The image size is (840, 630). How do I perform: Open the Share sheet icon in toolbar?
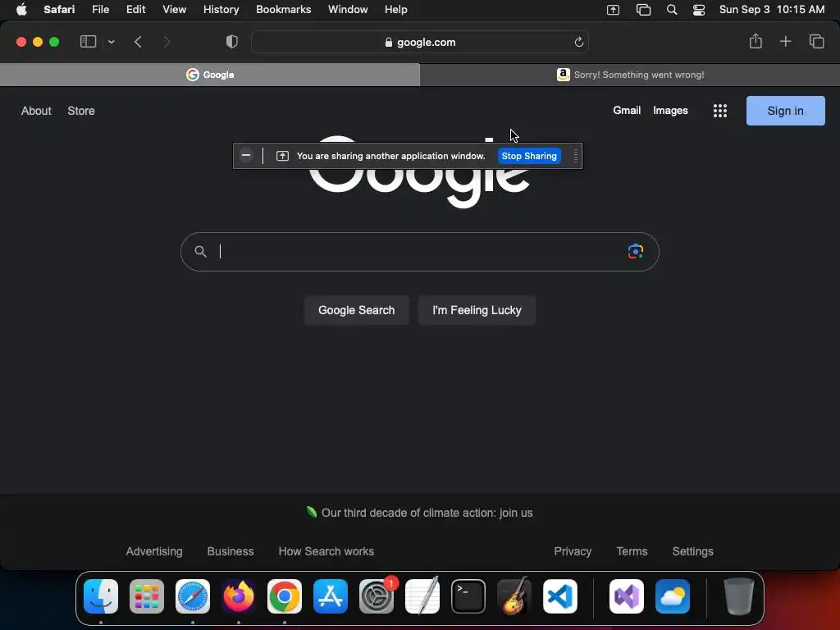tap(756, 41)
